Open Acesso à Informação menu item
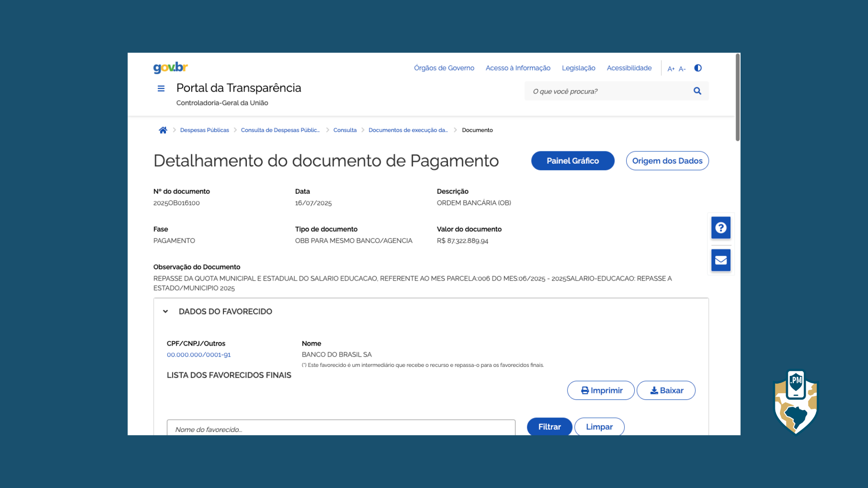The height and width of the screenshot is (488, 868). [518, 68]
